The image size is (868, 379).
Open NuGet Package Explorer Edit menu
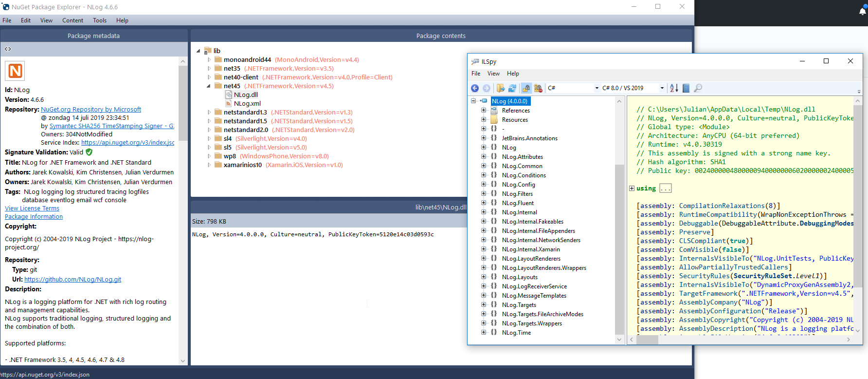[26, 20]
